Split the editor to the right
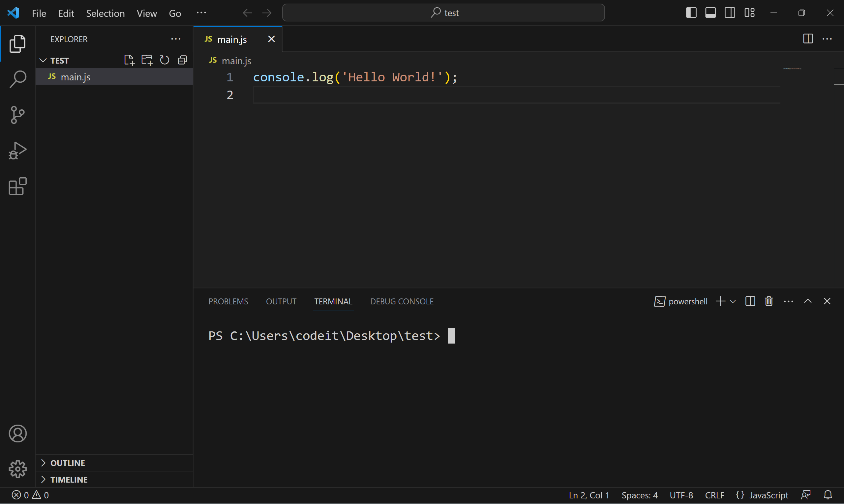This screenshot has height=504, width=844. click(808, 39)
